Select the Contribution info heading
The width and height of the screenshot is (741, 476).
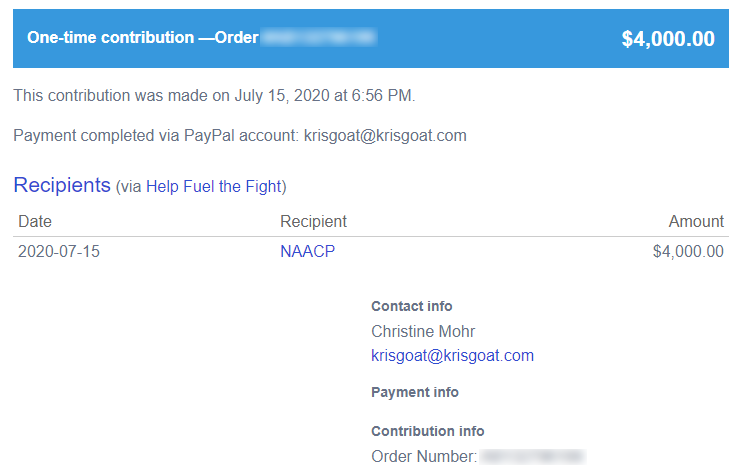point(428,431)
